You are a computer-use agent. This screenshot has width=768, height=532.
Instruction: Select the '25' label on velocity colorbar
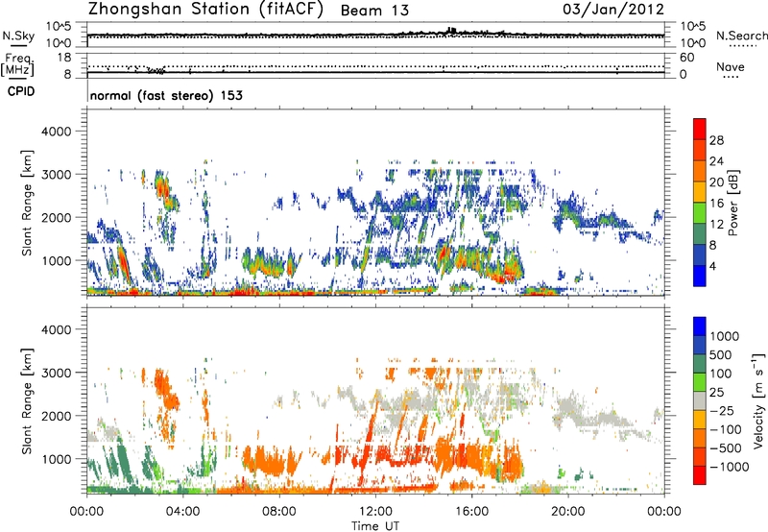[x=716, y=393]
